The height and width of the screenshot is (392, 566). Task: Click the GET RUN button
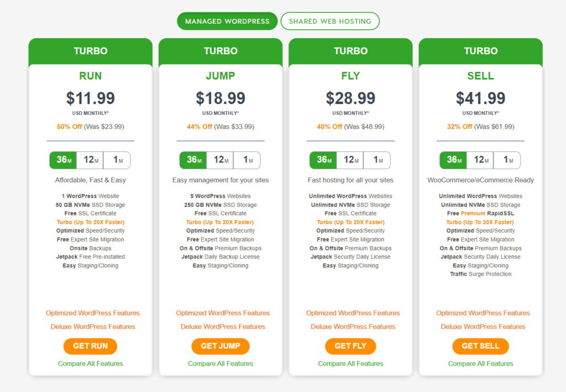click(x=90, y=346)
